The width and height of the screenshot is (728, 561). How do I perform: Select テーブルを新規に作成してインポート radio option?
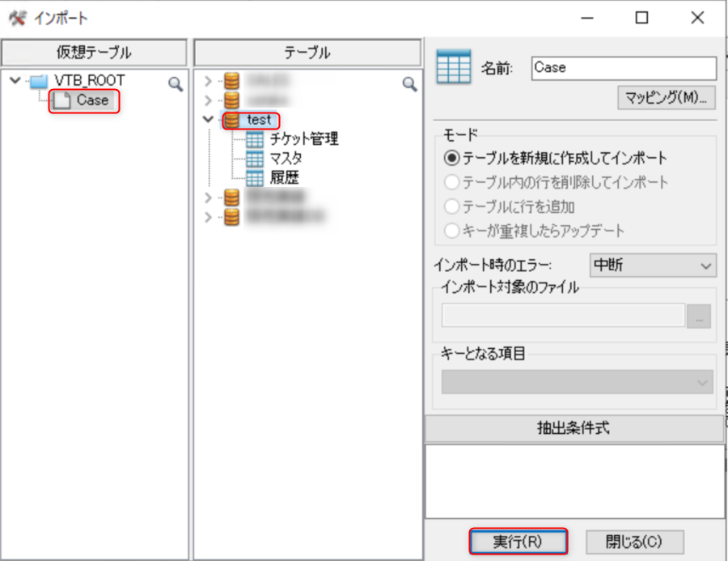point(452,158)
